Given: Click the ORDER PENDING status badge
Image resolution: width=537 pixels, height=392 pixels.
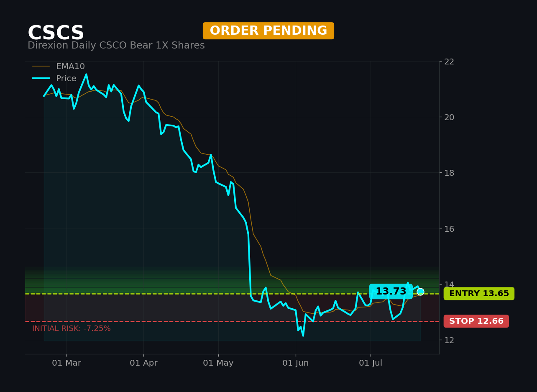Looking at the screenshot, I should pos(268,31).
